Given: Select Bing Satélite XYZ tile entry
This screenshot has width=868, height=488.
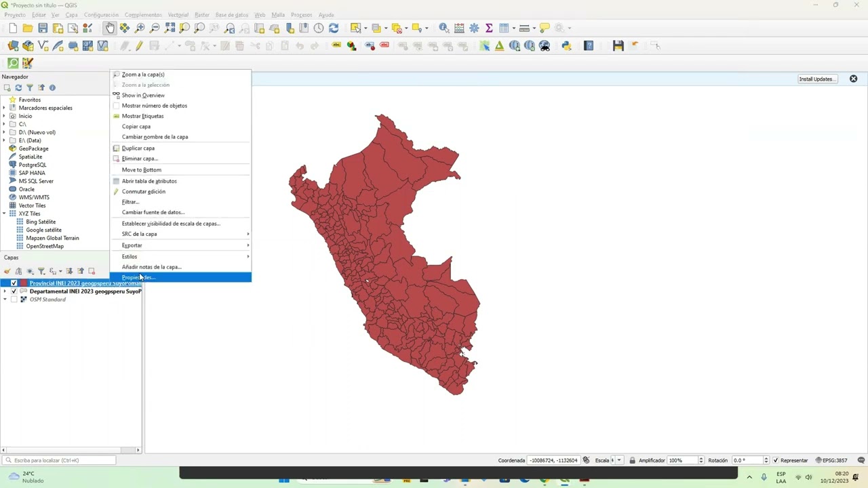Looking at the screenshot, I should [41, 222].
